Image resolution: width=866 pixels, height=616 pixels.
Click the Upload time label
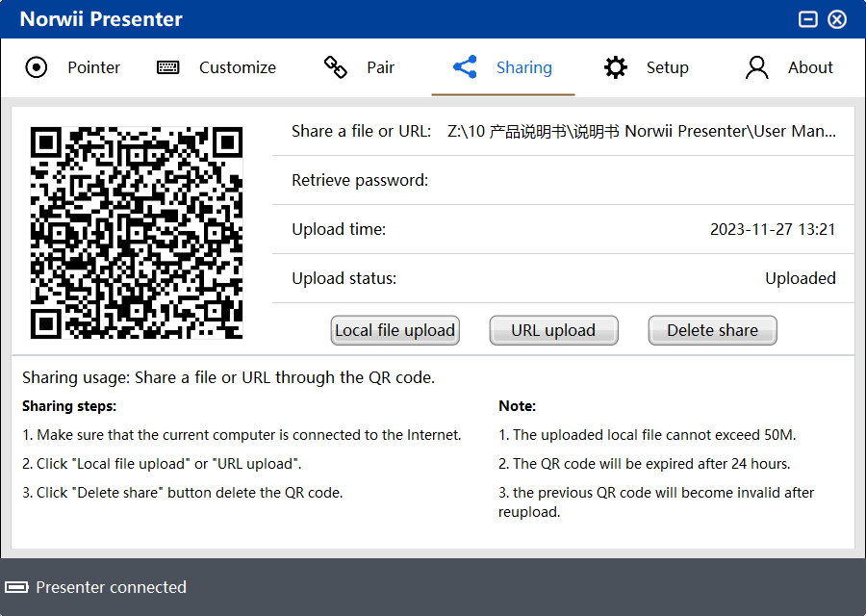click(x=339, y=229)
